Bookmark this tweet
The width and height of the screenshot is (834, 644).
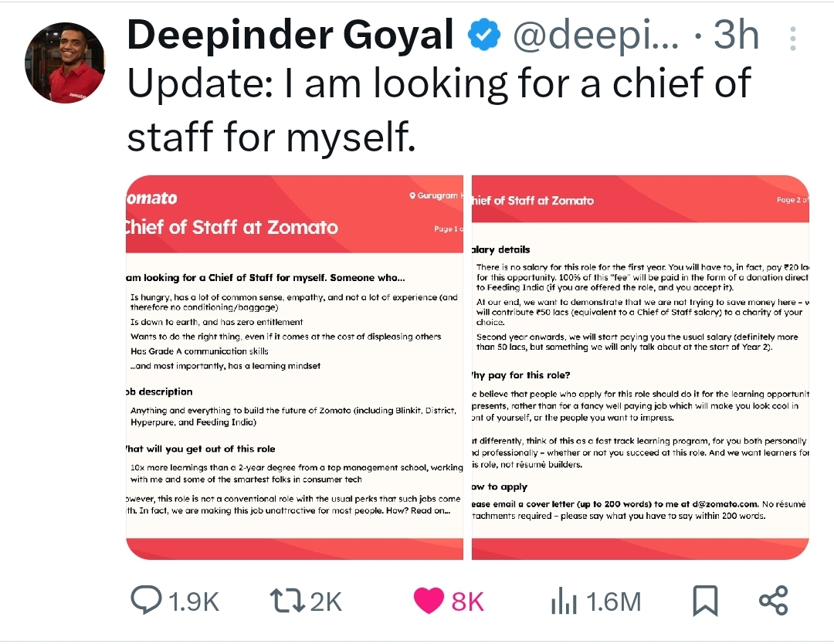pos(705,601)
